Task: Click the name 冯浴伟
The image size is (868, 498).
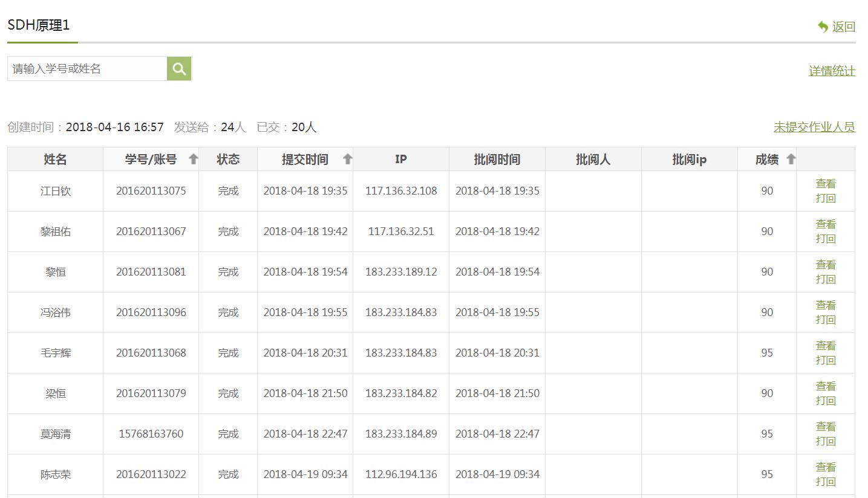Action: tap(56, 312)
